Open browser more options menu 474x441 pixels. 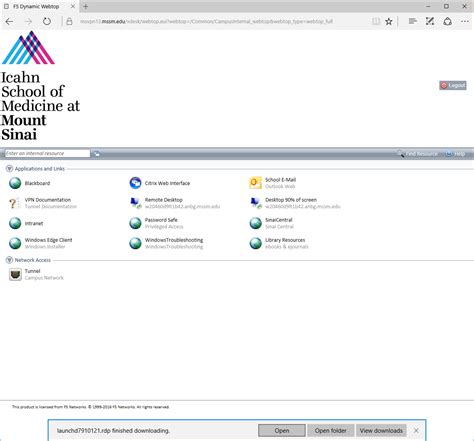pyautogui.click(x=465, y=22)
